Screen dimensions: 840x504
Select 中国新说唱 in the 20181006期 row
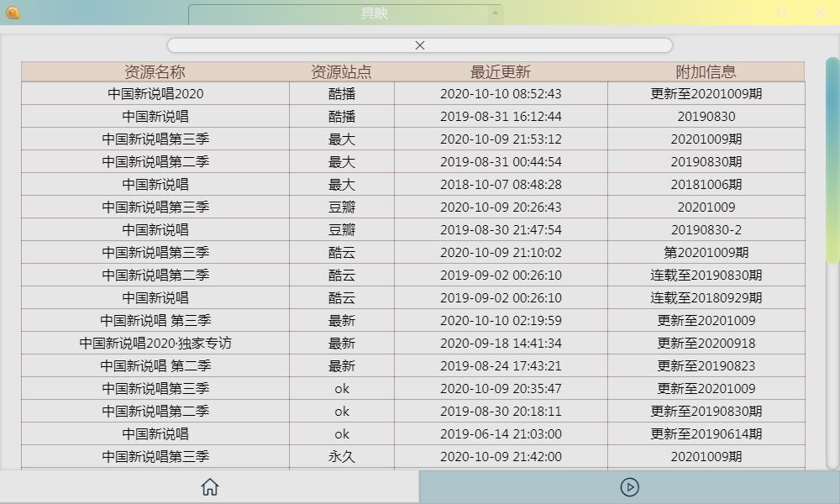(155, 185)
